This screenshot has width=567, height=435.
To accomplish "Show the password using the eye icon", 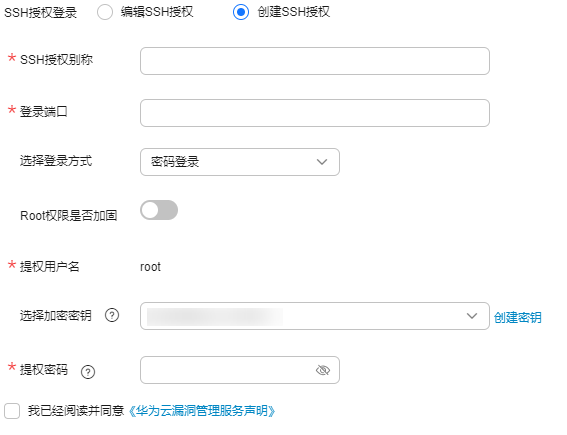I will pyautogui.click(x=323, y=370).
